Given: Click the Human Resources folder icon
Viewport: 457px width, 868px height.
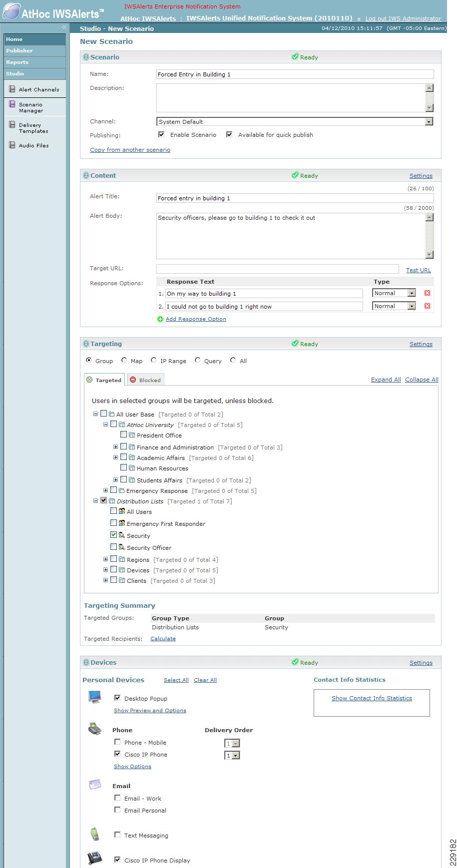Looking at the screenshot, I should (132, 468).
